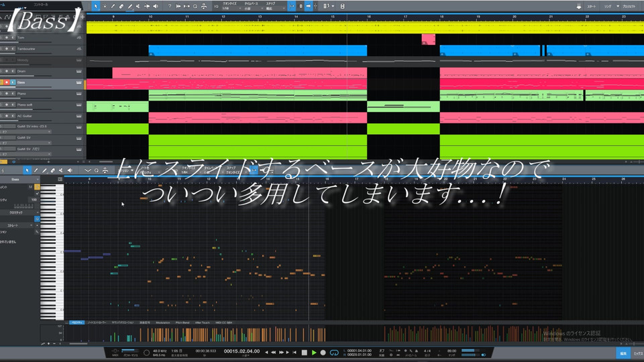
Task: Select the Eraser tool in the piano roll editor
Action: (x=53, y=170)
